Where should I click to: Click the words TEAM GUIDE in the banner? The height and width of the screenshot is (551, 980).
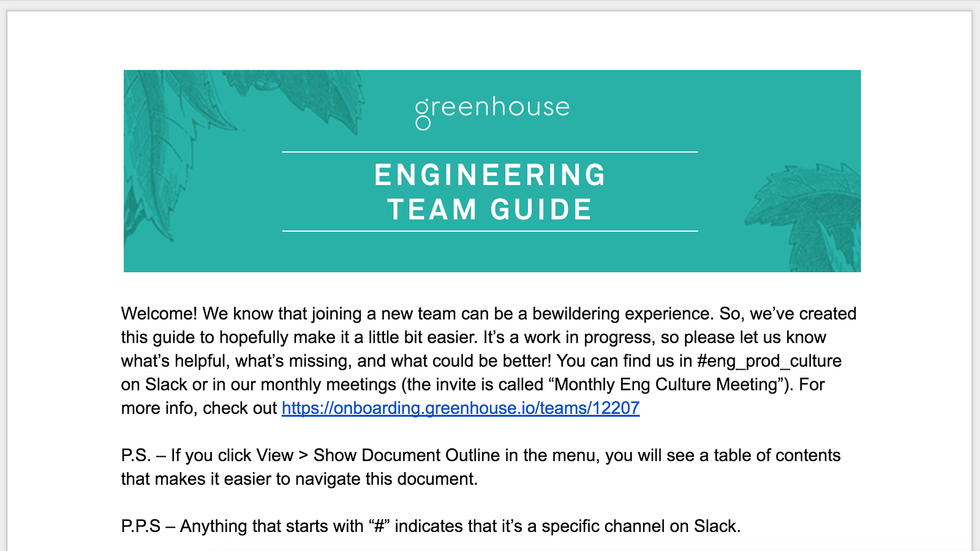(x=490, y=209)
